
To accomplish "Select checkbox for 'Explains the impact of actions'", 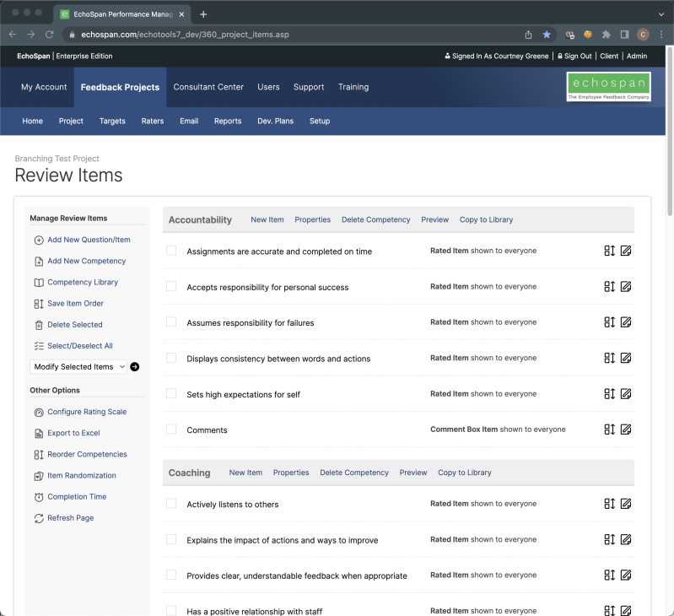I will coord(171,539).
